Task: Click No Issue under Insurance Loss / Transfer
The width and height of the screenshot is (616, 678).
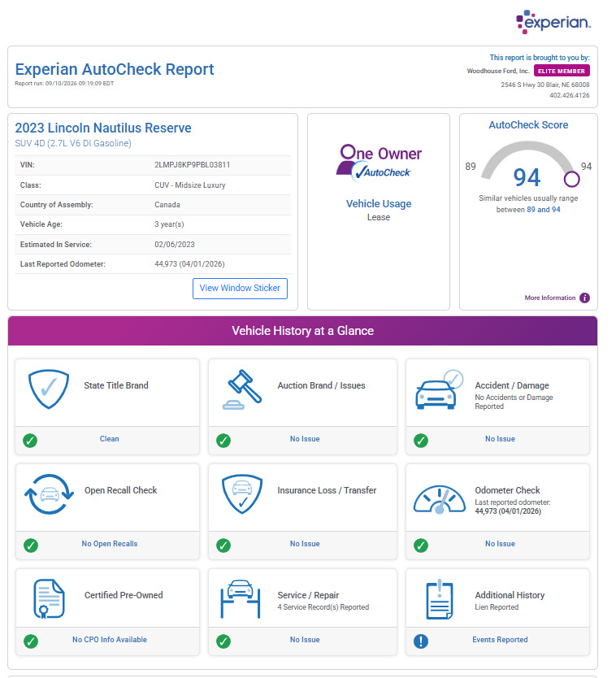Action: (305, 544)
